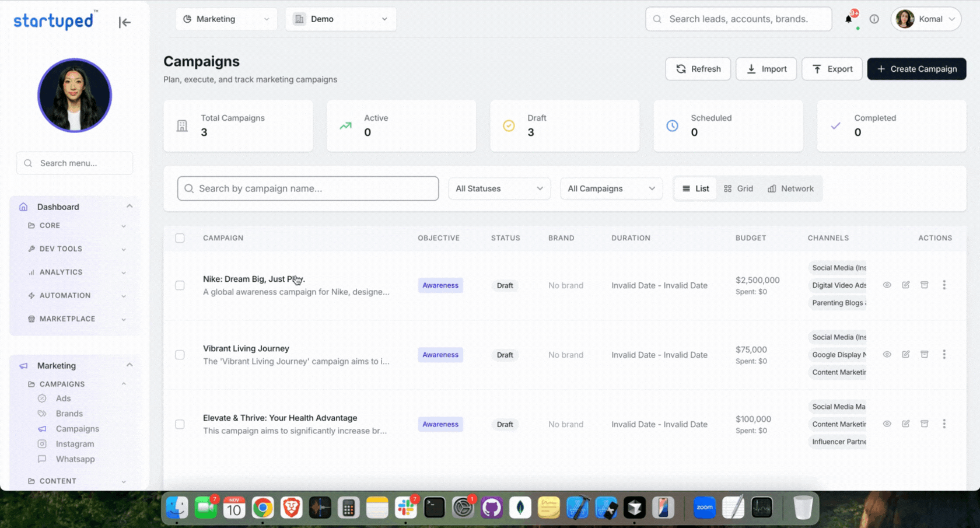Image resolution: width=980 pixels, height=528 pixels.
Task: Click the info icon in the top bar
Action: (874, 19)
